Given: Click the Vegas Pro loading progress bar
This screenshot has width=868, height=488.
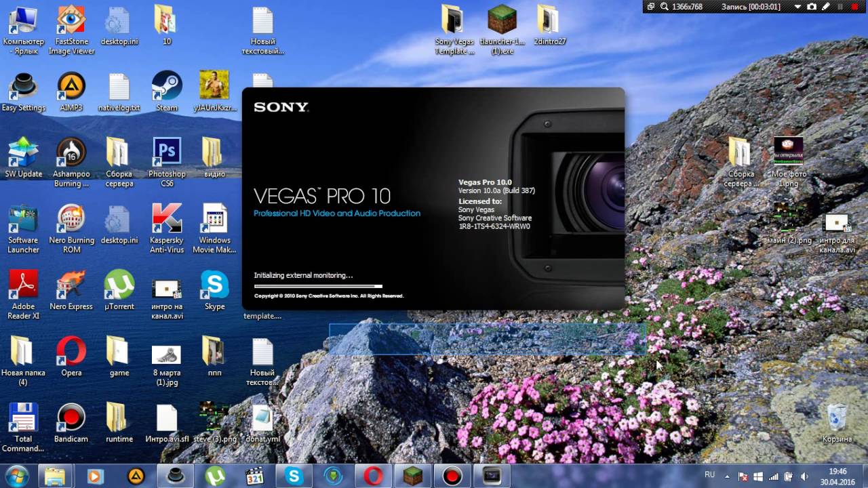Looking at the screenshot, I should (318, 287).
